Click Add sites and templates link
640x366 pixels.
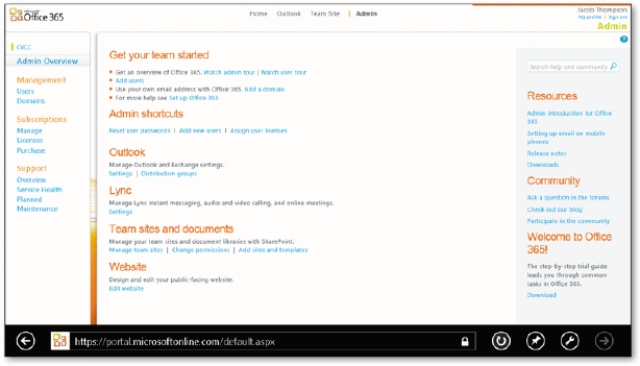click(273, 250)
